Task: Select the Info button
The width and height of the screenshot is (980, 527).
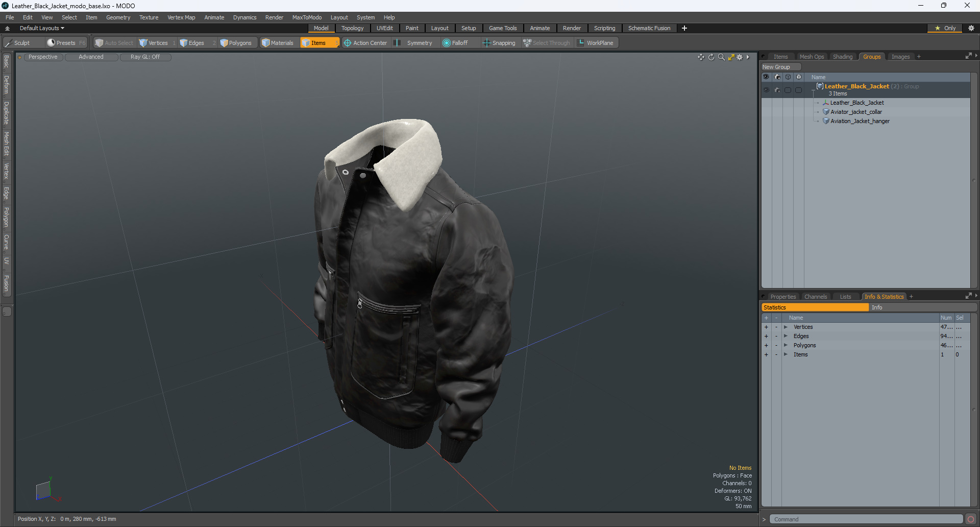Action: 923,307
